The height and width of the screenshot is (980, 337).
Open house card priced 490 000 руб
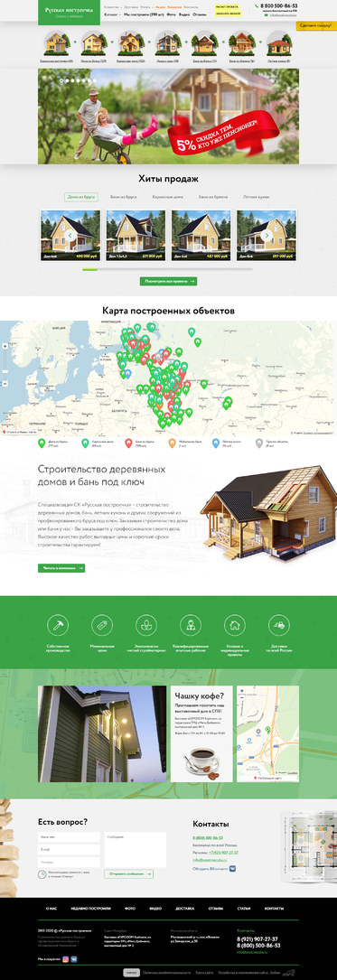click(x=70, y=235)
